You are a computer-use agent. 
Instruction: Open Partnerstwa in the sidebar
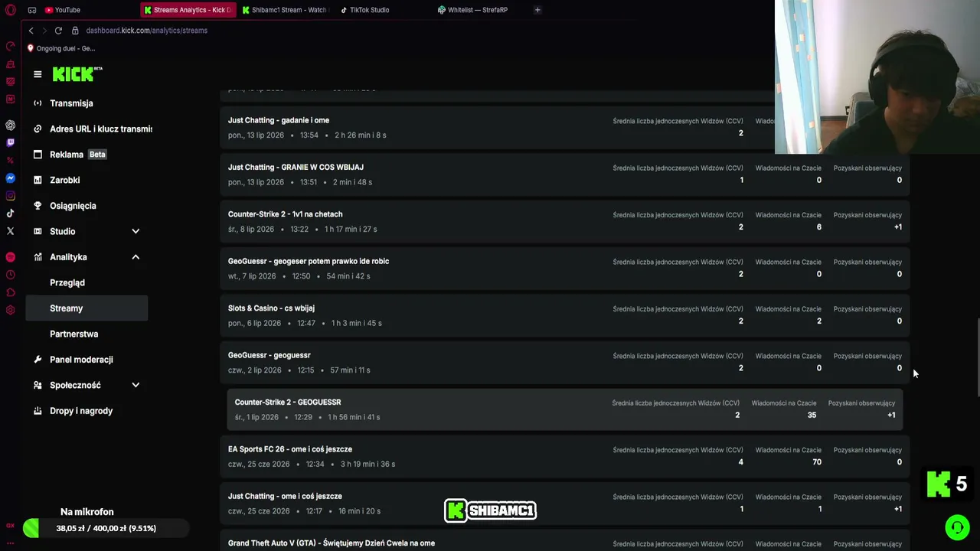point(74,334)
